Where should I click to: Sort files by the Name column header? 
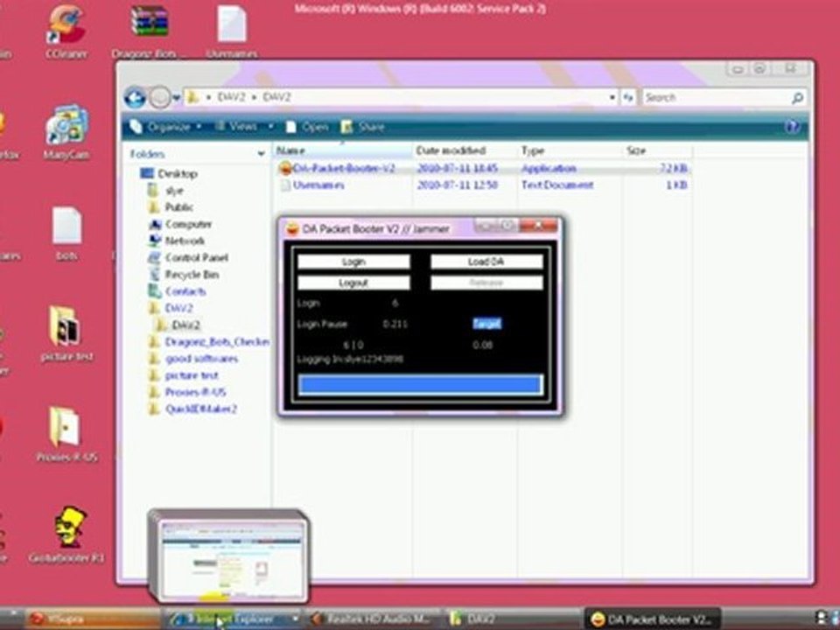tap(343, 150)
